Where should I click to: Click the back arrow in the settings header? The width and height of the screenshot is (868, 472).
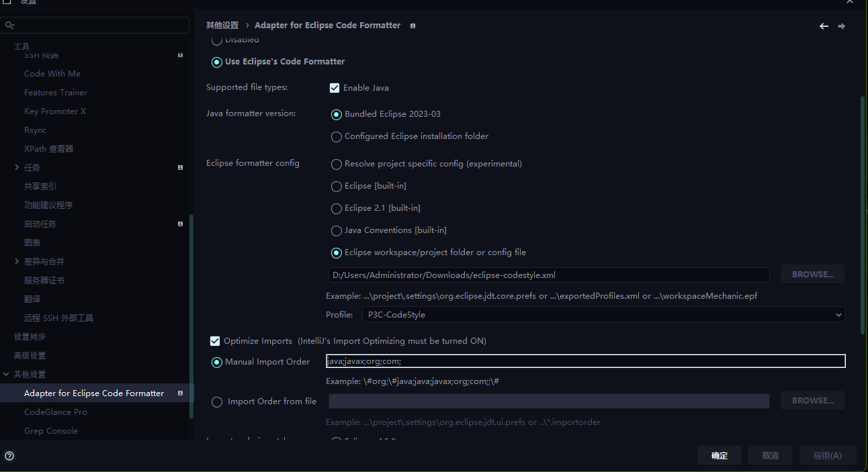824,26
